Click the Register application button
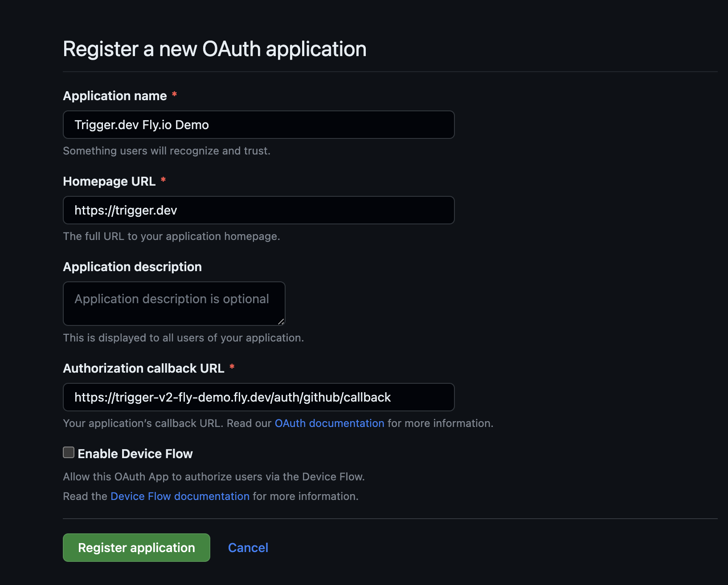Viewport: 728px width, 585px height. click(x=136, y=548)
